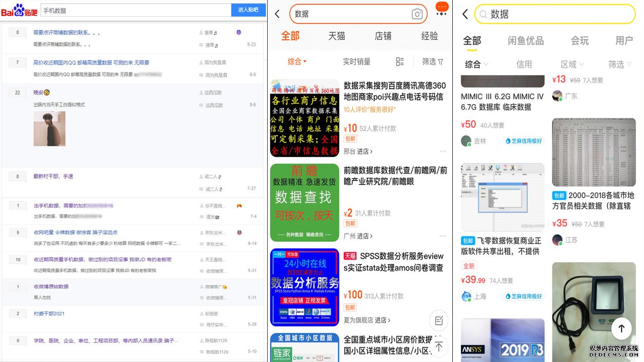
Task: Open listing 全国重点城市小区房价数据
Action: 388,345
